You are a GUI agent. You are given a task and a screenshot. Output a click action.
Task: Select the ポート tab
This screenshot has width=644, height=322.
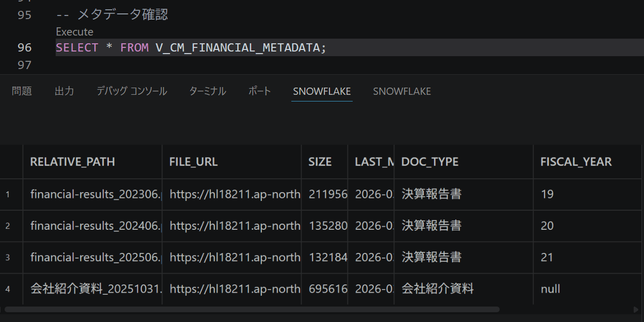(x=259, y=91)
